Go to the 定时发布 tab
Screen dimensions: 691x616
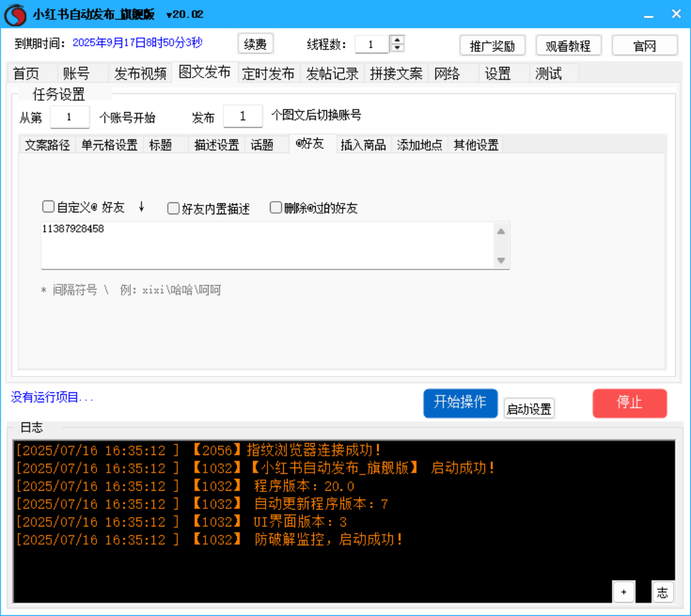(268, 73)
